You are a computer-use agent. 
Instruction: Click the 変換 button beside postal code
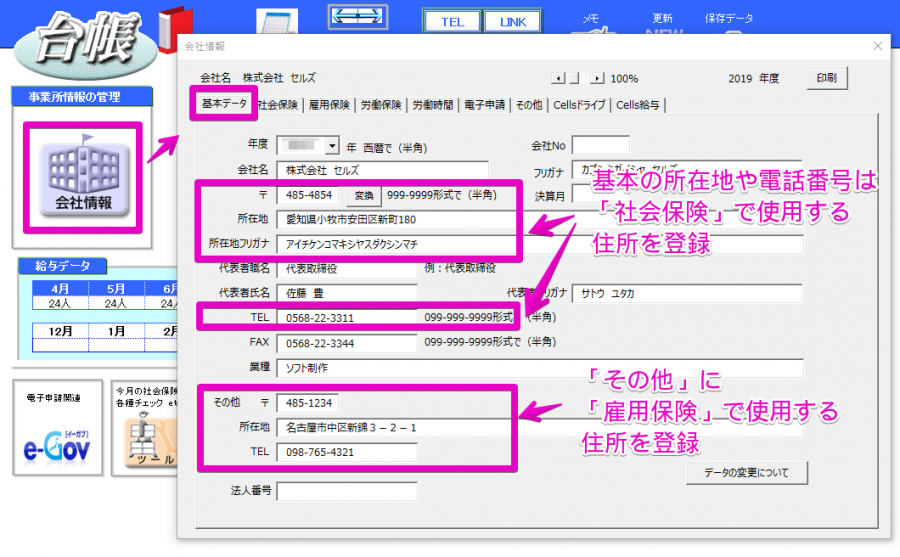(x=364, y=196)
